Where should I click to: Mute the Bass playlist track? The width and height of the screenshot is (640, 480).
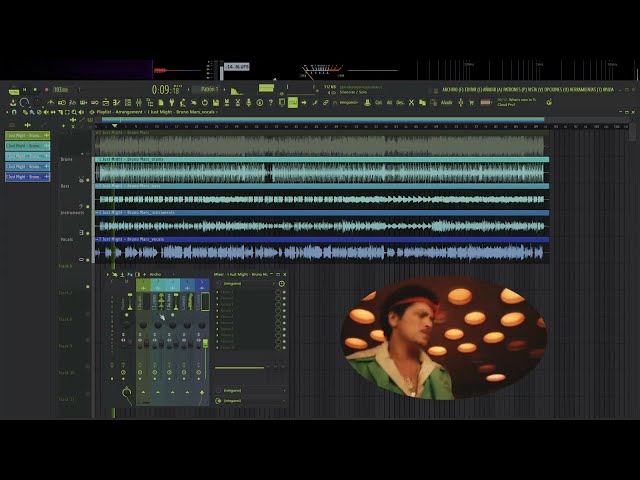[x=87, y=207]
